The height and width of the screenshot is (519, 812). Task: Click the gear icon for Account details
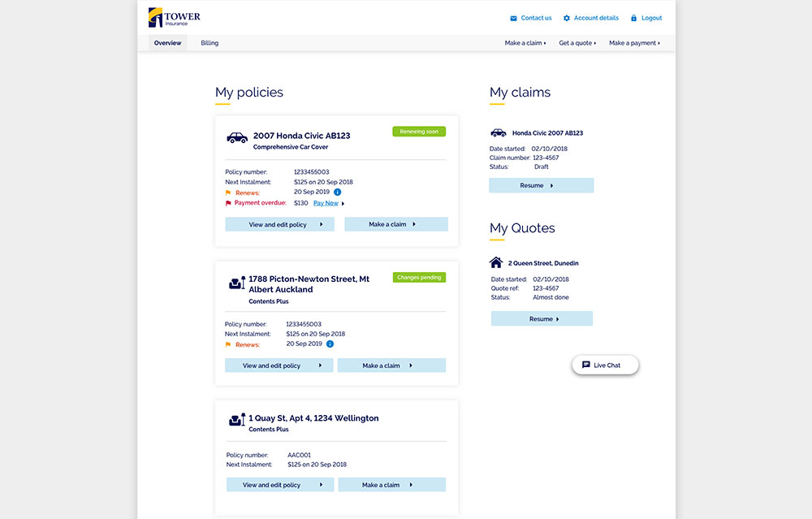coord(566,18)
